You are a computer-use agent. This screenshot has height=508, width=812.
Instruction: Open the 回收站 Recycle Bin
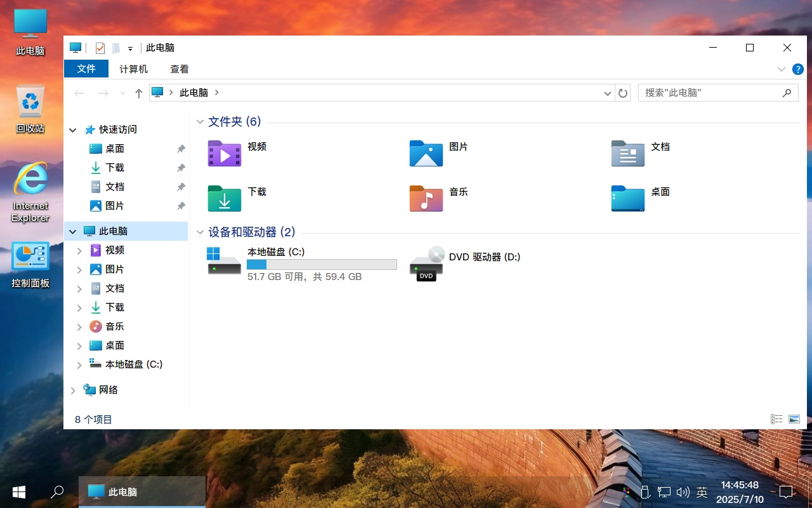[30, 105]
